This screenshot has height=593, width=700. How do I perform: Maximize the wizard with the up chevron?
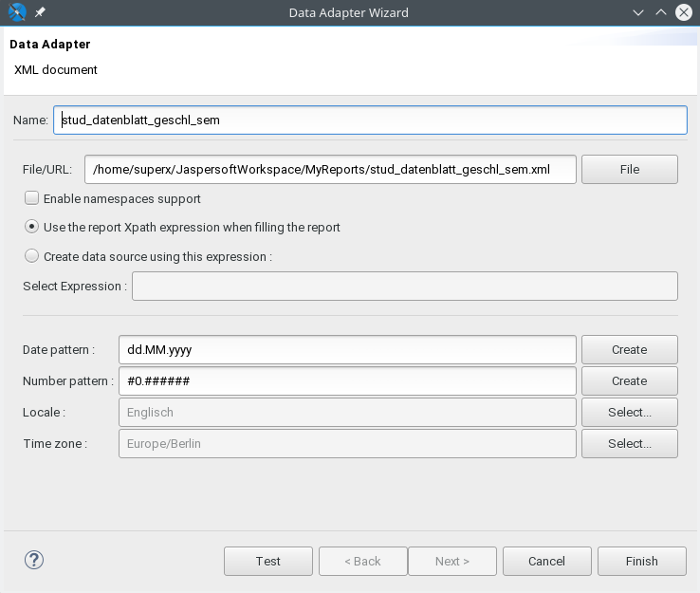coord(661,12)
